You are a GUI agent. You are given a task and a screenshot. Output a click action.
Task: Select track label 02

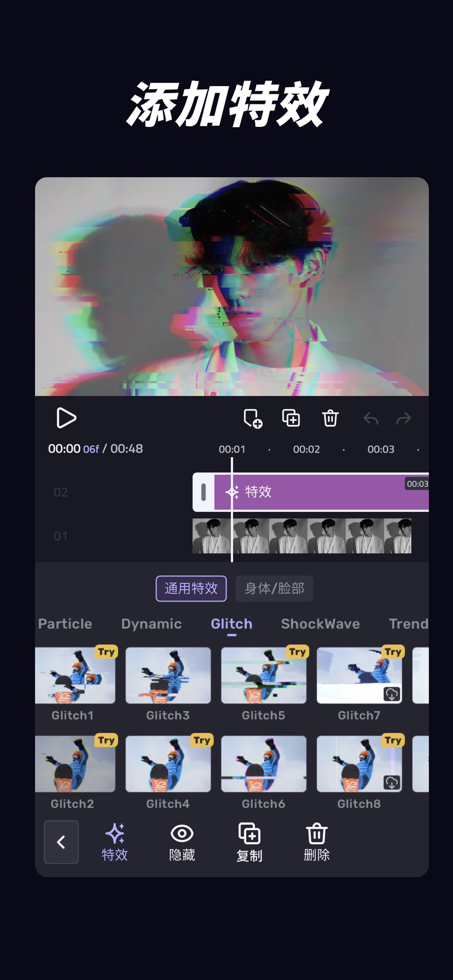pyautogui.click(x=60, y=492)
